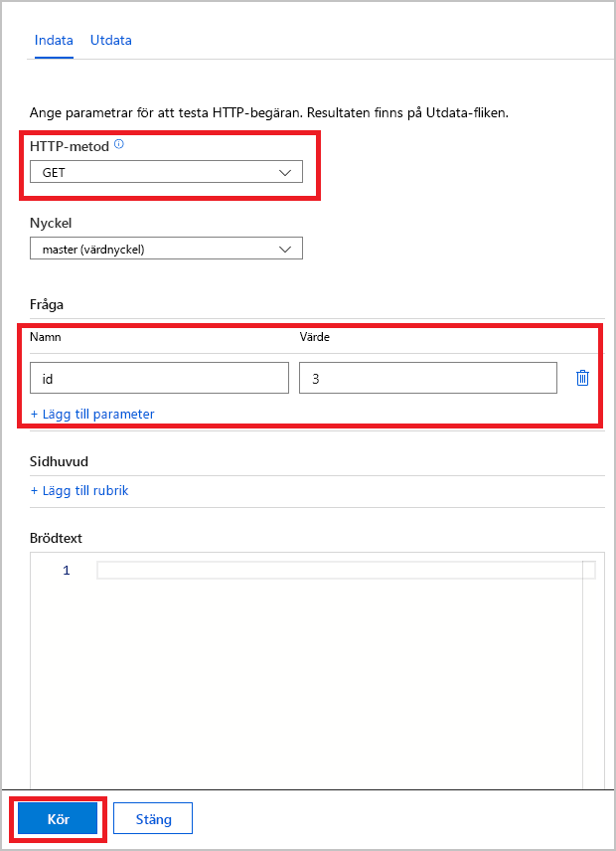Delete the id query parameter
Viewport: 616px width, 851px height.
[x=582, y=378]
